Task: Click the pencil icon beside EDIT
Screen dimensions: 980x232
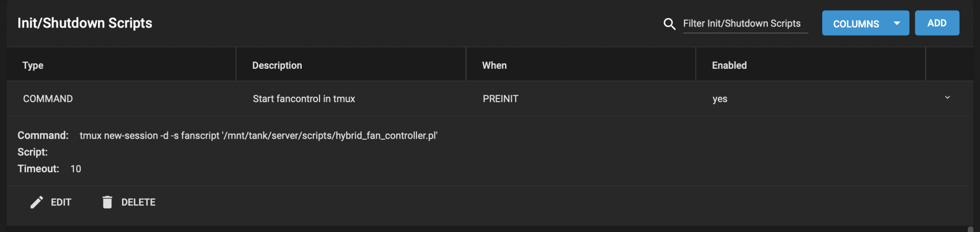Action: [x=36, y=202]
